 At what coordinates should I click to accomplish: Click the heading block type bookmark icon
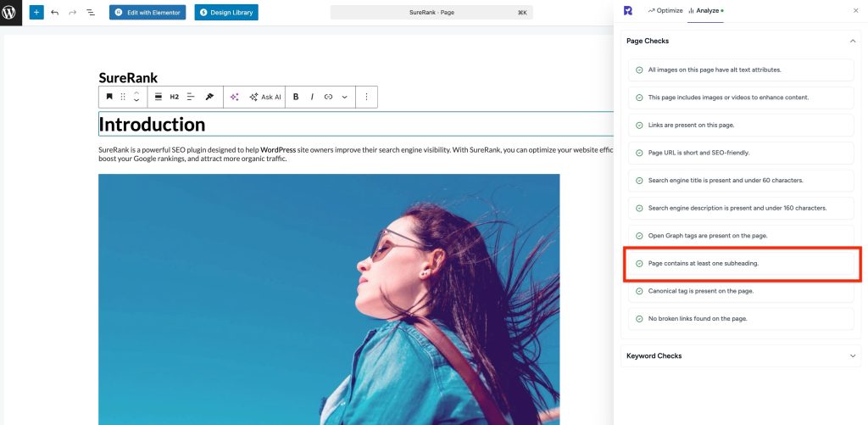[x=109, y=97]
